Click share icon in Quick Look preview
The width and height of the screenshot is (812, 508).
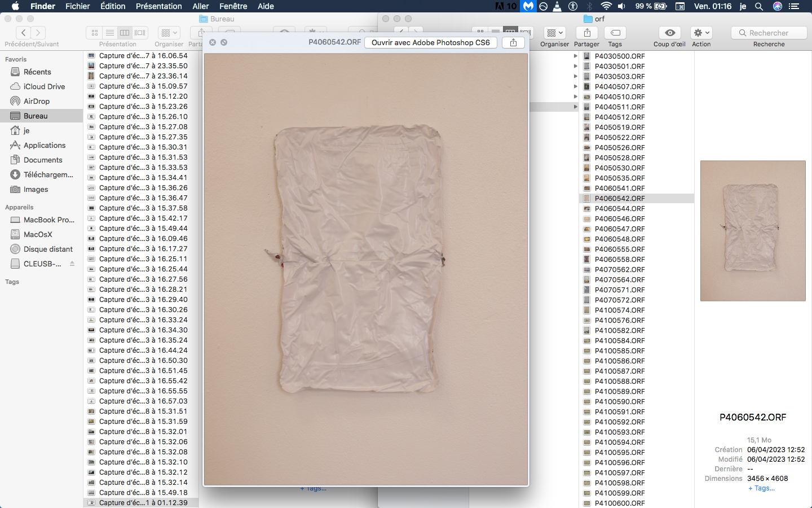[x=513, y=42]
